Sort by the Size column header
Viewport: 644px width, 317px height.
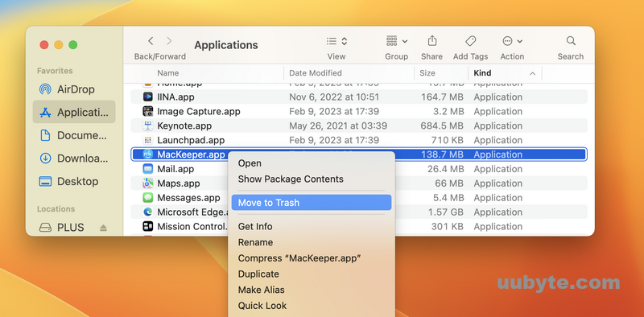[x=427, y=73]
